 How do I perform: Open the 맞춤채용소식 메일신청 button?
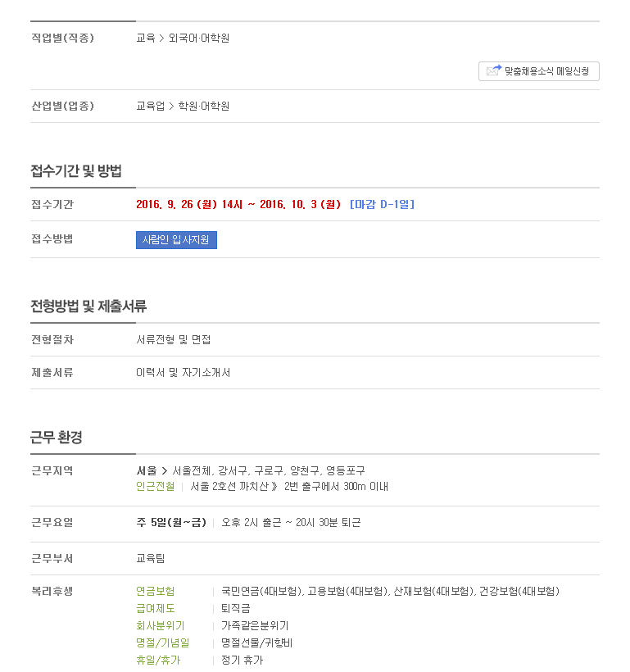tap(539, 71)
